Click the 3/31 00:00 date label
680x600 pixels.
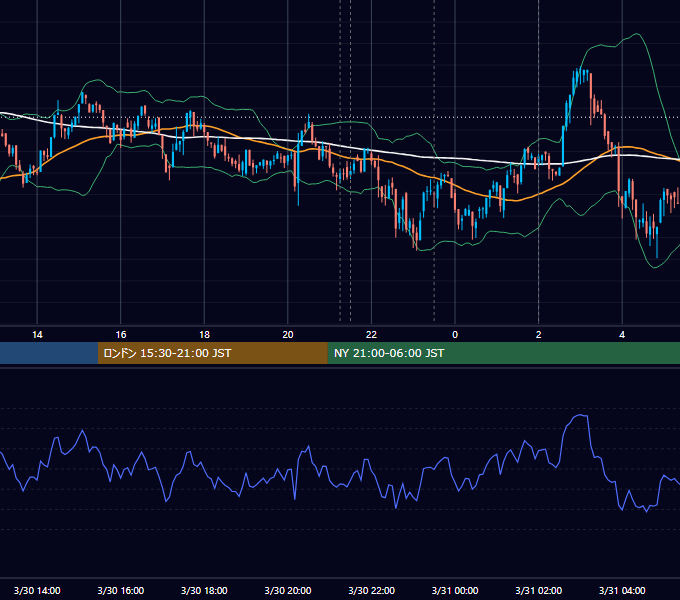[455, 590]
